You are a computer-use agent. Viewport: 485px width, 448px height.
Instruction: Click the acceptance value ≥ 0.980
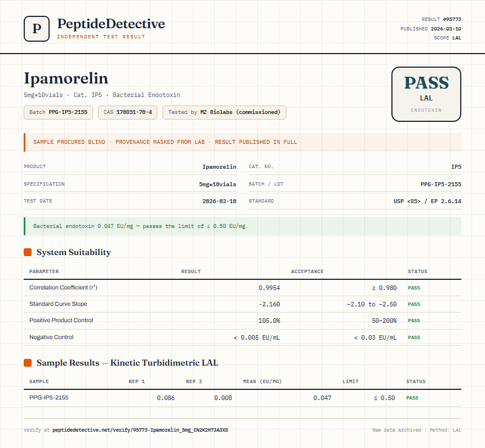tap(384, 288)
